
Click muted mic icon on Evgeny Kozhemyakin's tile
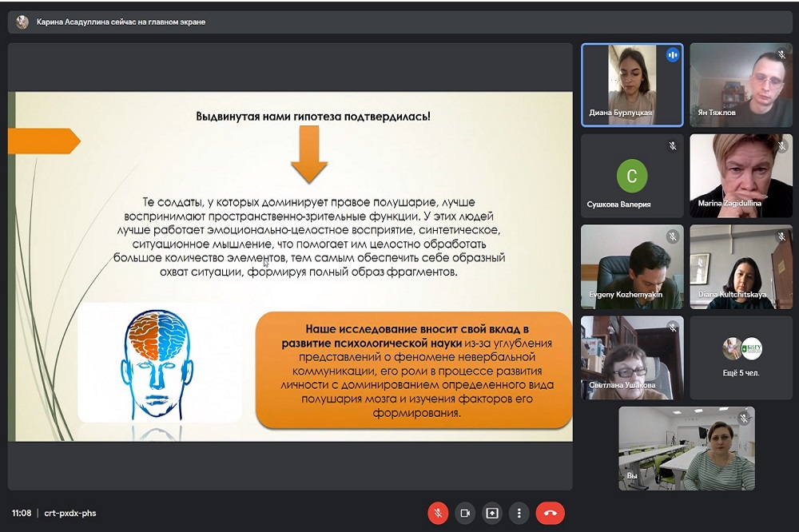(672, 236)
